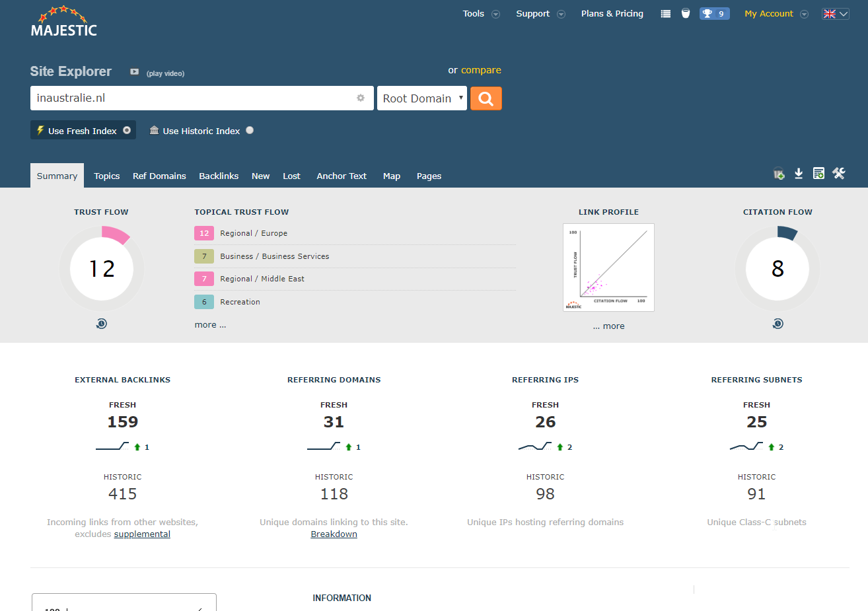Select Use Historic Index radio button

pyautogui.click(x=250, y=130)
